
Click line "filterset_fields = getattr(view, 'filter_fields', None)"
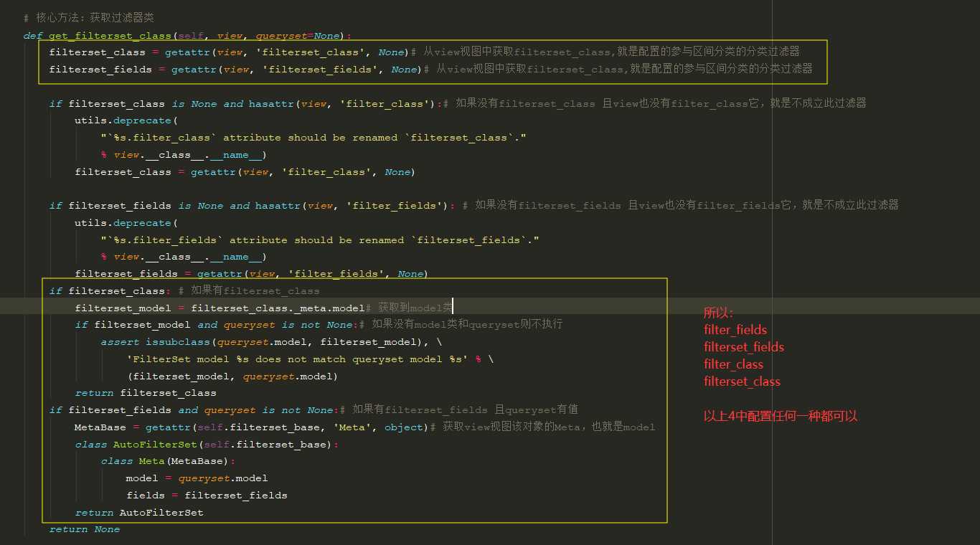pos(251,274)
